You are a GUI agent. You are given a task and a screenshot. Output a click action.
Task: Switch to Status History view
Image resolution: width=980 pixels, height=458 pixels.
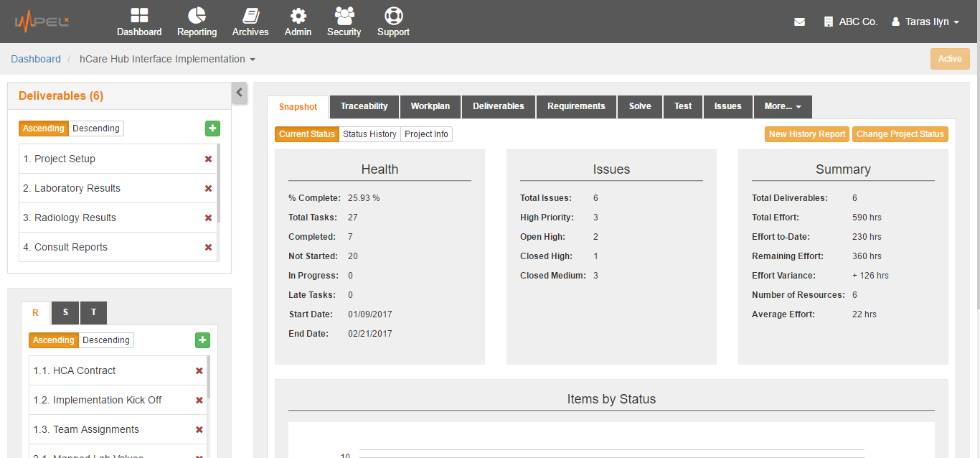369,134
